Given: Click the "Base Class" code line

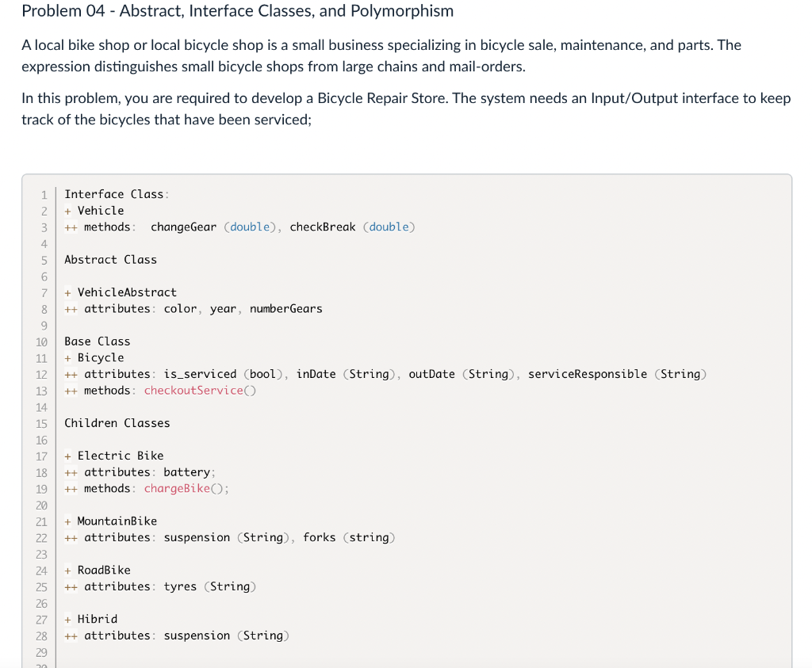Looking at the screenshot, I should click(x=97, y=342).
